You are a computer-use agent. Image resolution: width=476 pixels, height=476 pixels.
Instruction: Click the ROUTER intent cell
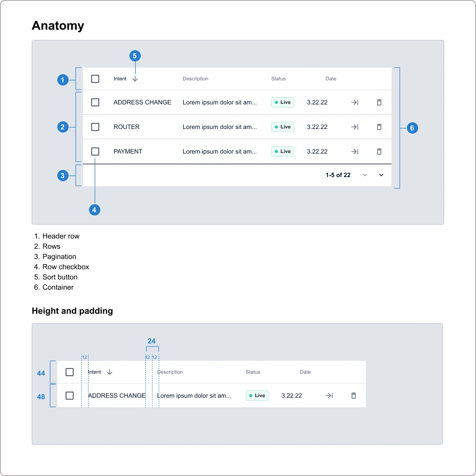tap(126, 127)
